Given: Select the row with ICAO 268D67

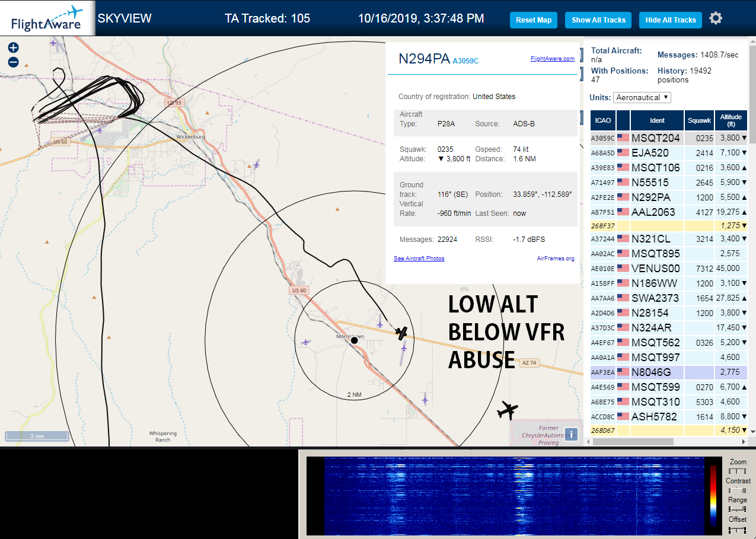Looking at the screenshot, I should pos(669,430).
